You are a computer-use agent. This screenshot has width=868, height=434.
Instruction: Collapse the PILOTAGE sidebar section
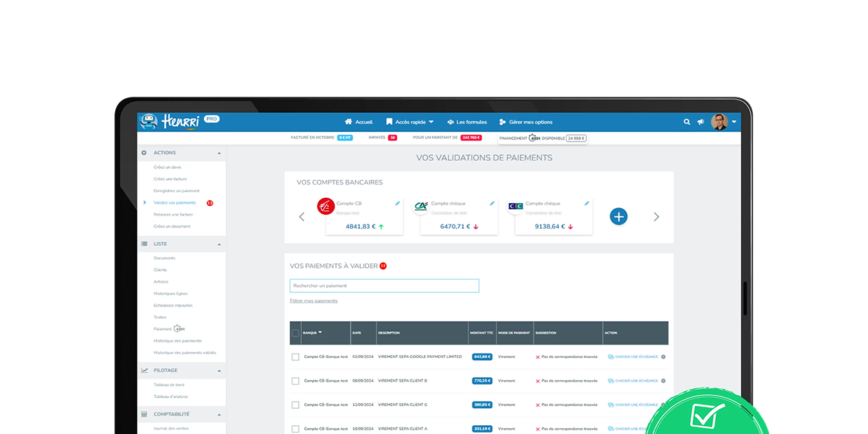click(x=218, y=371)
